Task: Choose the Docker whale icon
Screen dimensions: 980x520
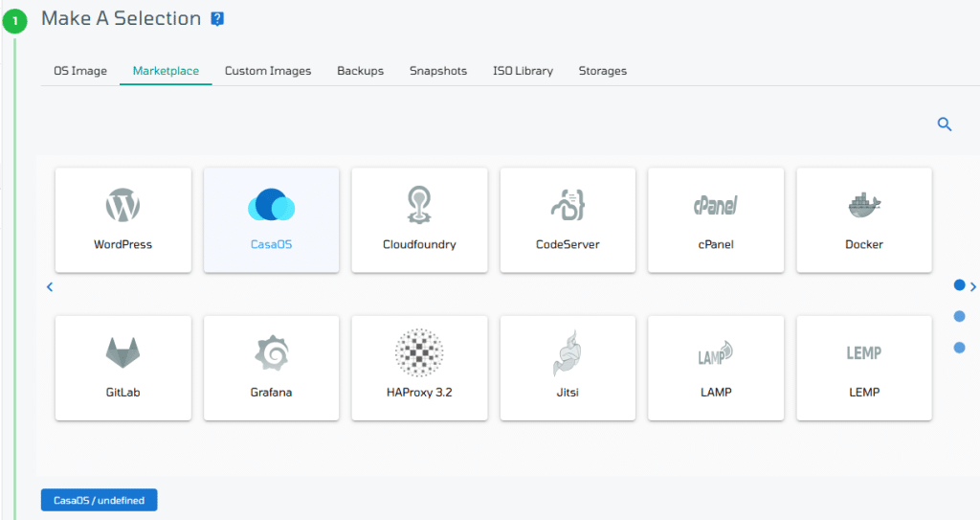Action: click(864, 205)
